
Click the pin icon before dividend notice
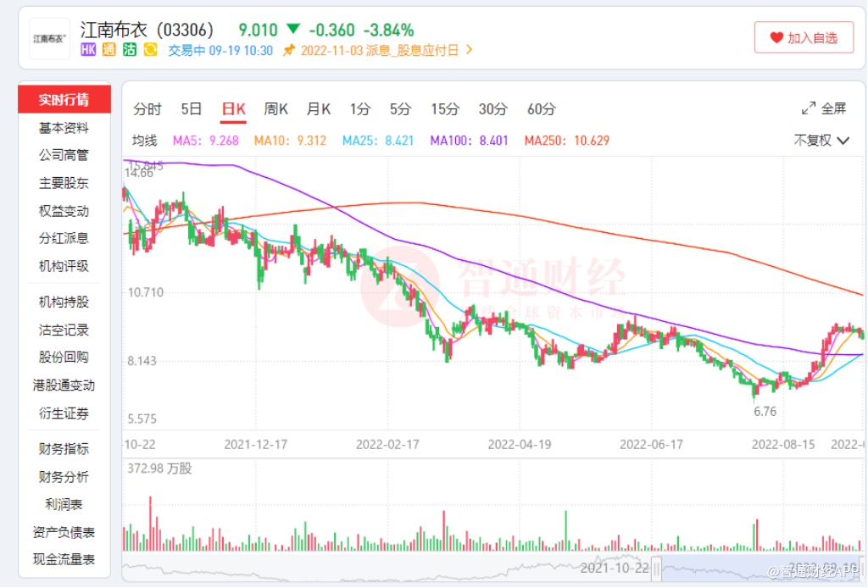289,50
